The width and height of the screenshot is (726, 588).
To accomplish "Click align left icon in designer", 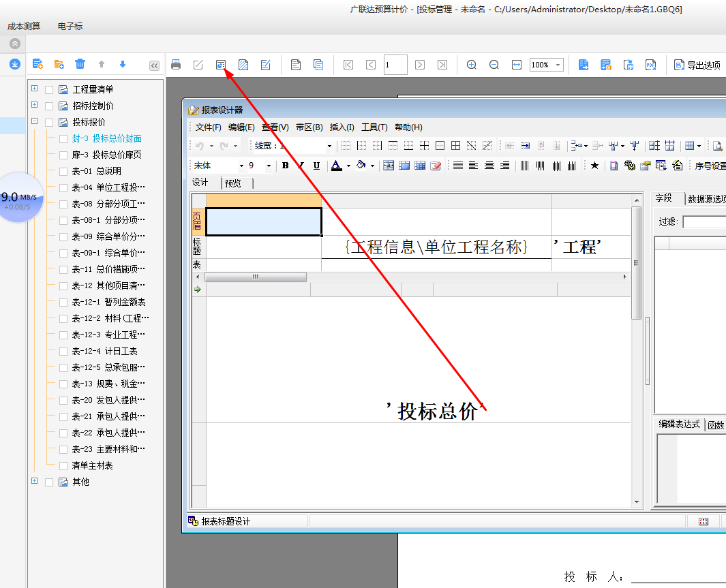I will (x=473, y=166).
